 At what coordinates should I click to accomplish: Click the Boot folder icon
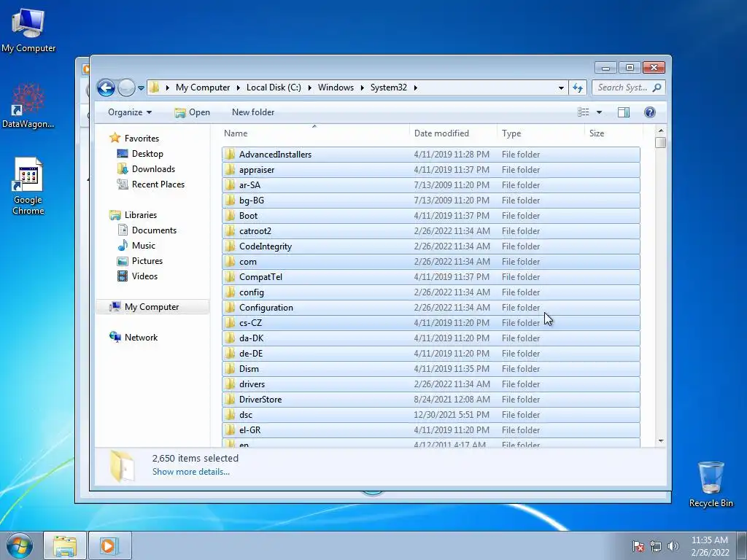click(x=230, y=216)
